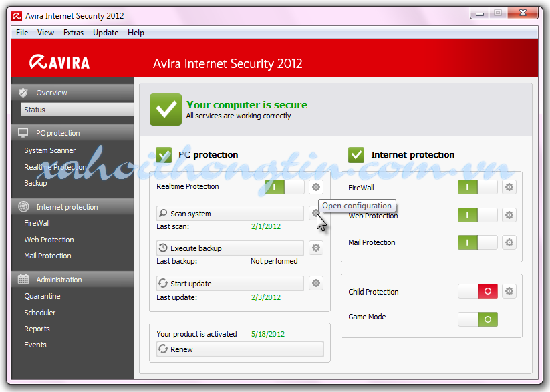The image size is (550, 392).
Task: Open FireWall configuration gear
Action: click(509, 187)
